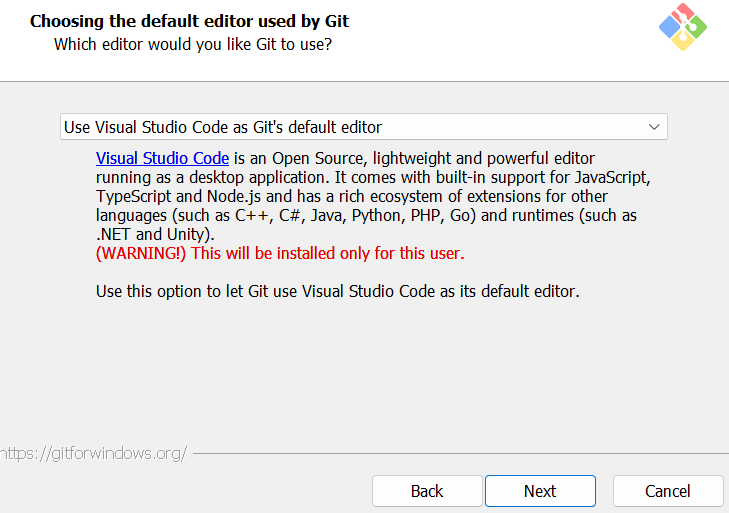Viewport: 729px width, 513px height.
Task: Click the '.NET and Unity' text
Action: pos(155,234)
